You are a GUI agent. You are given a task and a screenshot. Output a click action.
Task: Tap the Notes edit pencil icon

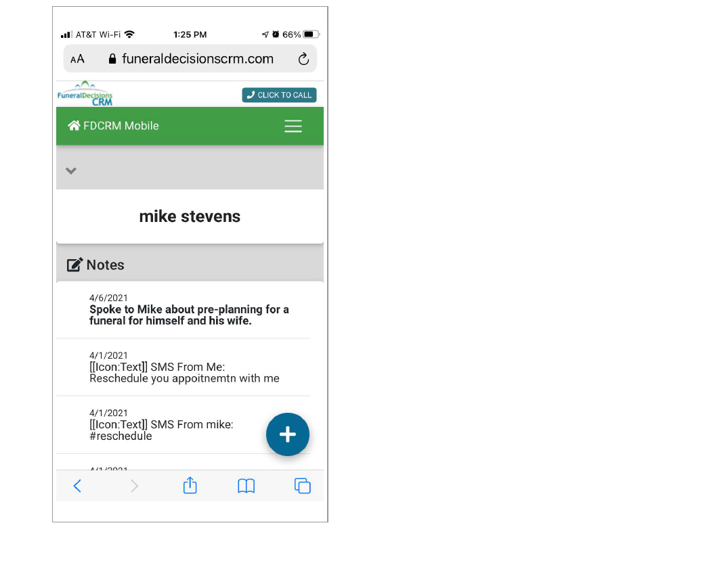click(74, 265)
